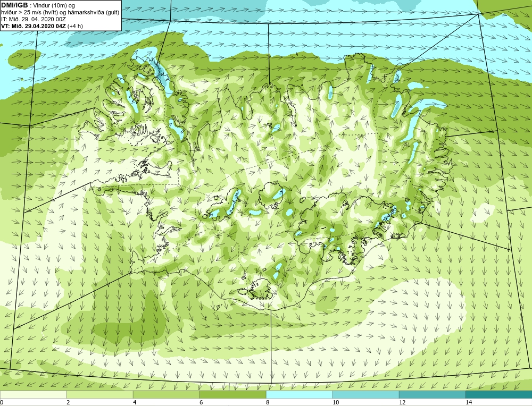Click the 12–14 m/s teal legend swatch
This screenshot has height=406, width=532.
[432, 395]
